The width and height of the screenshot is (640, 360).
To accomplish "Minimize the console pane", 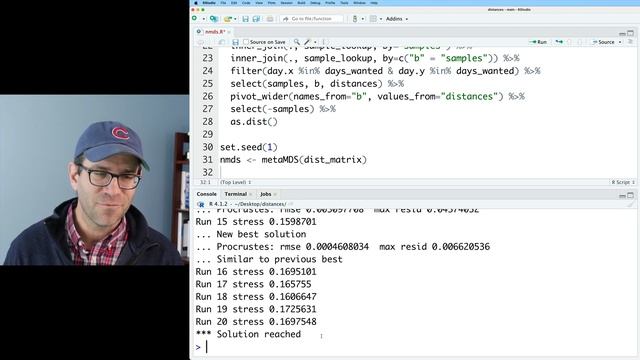I will [622, 196].
